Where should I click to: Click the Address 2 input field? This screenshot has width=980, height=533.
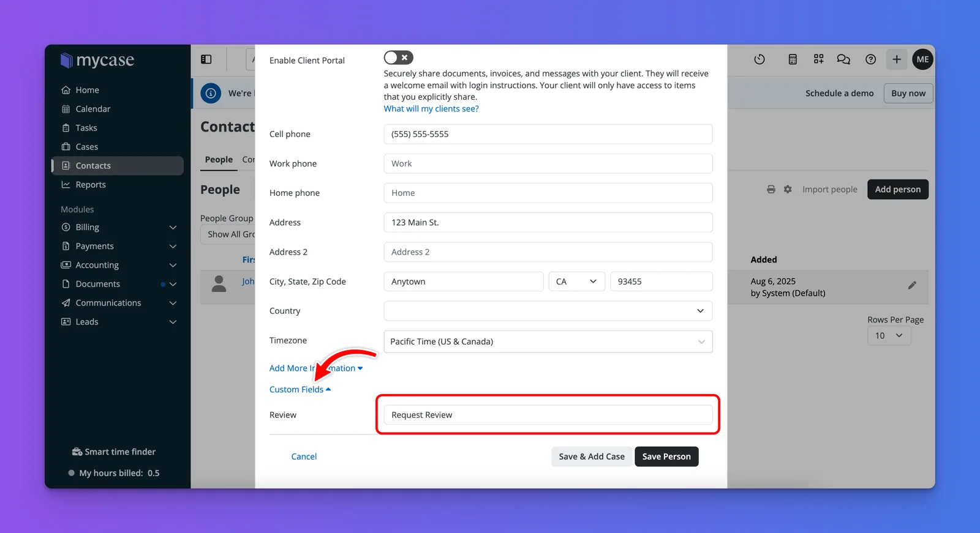548,252
